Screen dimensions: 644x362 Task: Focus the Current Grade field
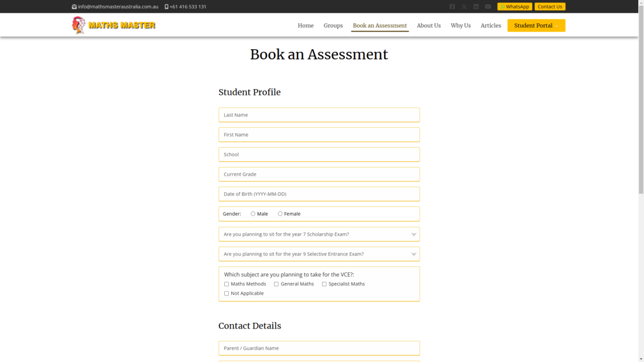(319, 174)
